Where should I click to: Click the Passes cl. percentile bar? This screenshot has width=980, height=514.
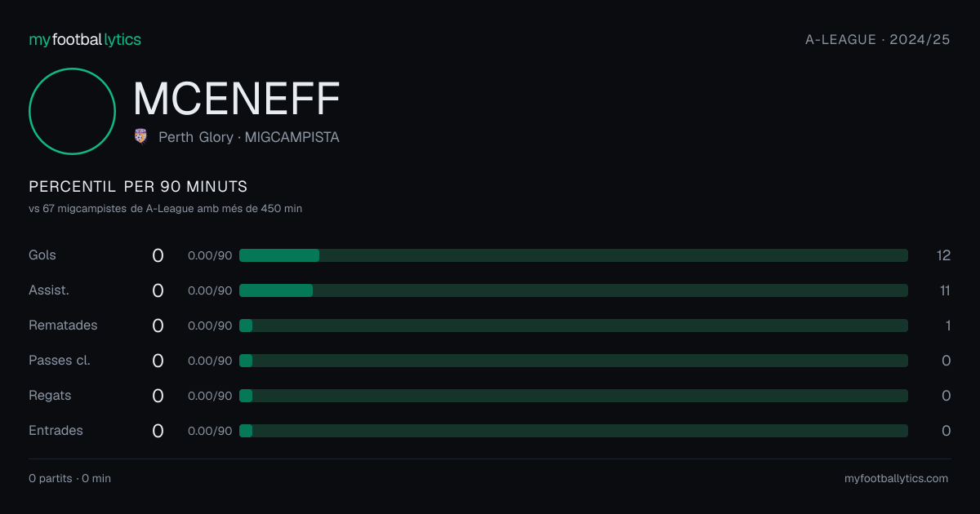tap(573, 361)
